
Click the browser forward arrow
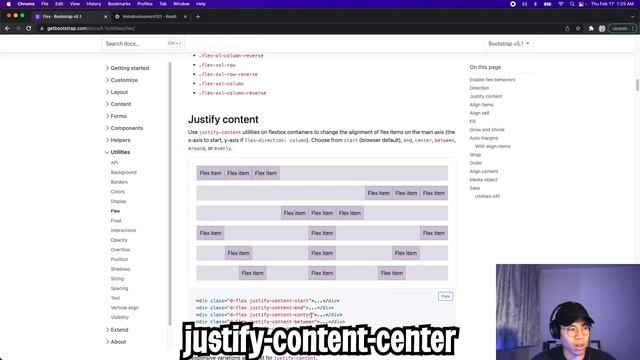[x=18, y=29]
